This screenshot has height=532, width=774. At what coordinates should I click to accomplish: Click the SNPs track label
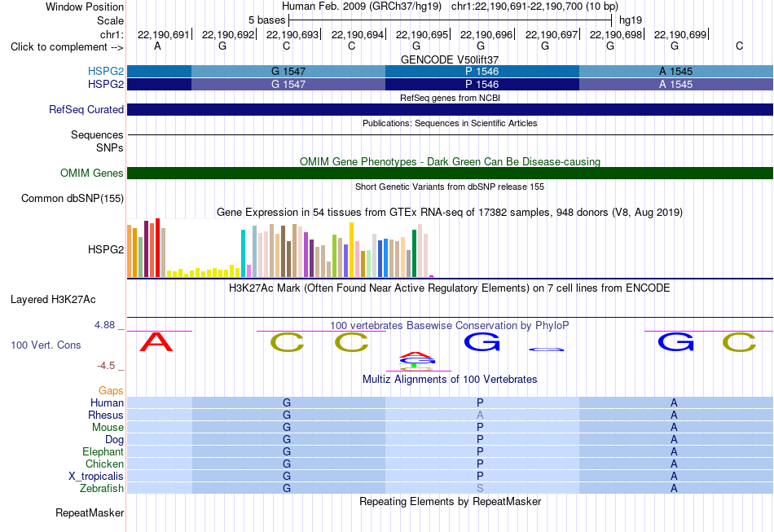110,147
